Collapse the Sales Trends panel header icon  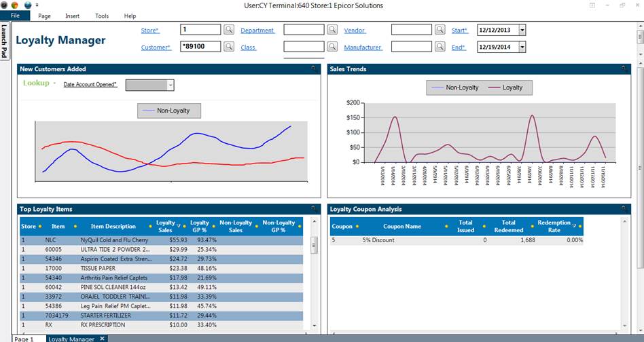(x=624, y=69)
